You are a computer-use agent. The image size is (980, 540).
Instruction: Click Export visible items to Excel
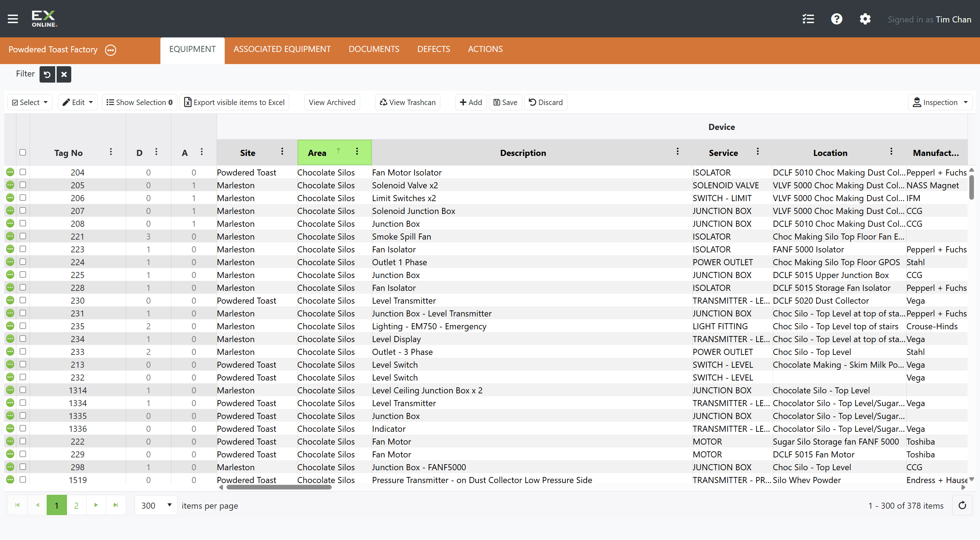click(234, 102)
